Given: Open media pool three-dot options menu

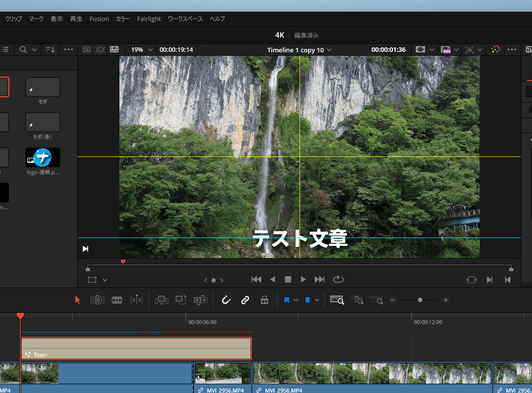Looking at the screenshot, I should [x=68, y=49].
